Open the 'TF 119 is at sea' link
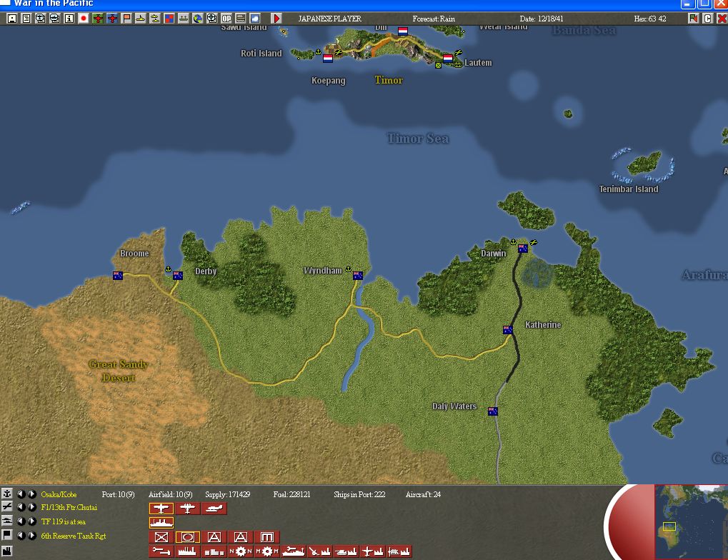The width and height of the screenshot is (728, 560). (x=63, y=521)
